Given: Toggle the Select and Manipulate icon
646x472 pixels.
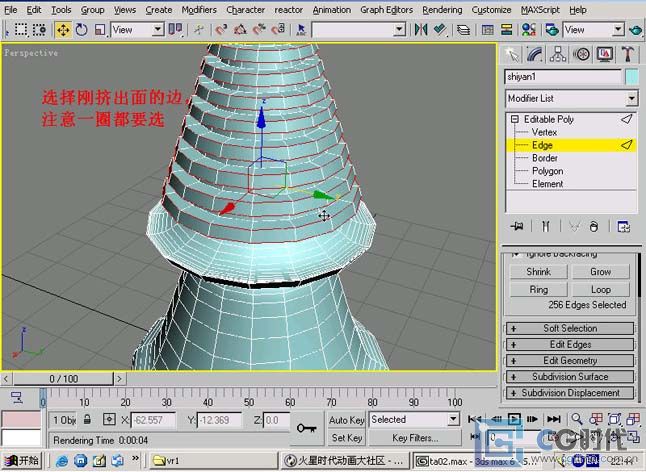Looking at the screenshot, I should [x=199, y=30].
